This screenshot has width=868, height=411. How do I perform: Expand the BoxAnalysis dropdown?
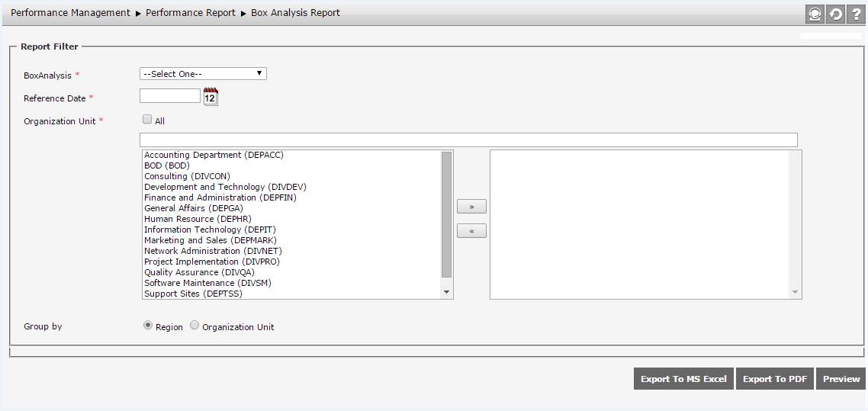(x=203, y=74)
